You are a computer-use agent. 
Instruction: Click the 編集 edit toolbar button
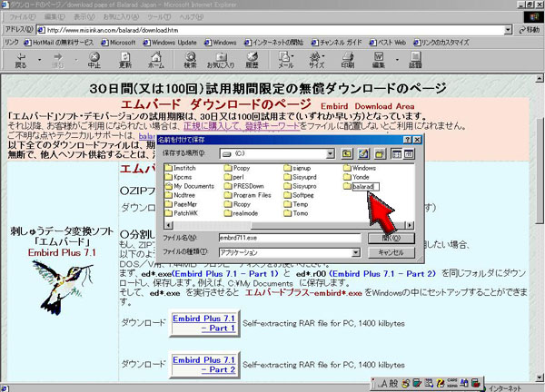coord(379,60)
